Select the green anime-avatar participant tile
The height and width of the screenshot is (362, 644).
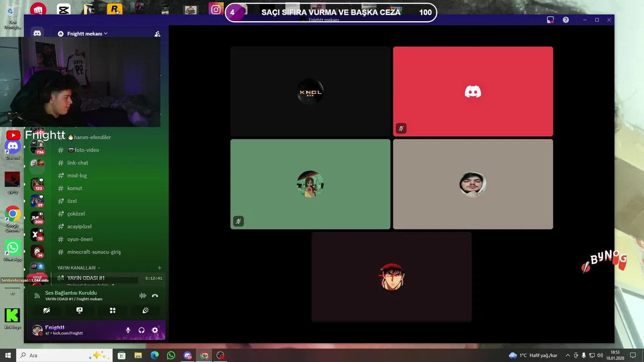pos(310,184)
